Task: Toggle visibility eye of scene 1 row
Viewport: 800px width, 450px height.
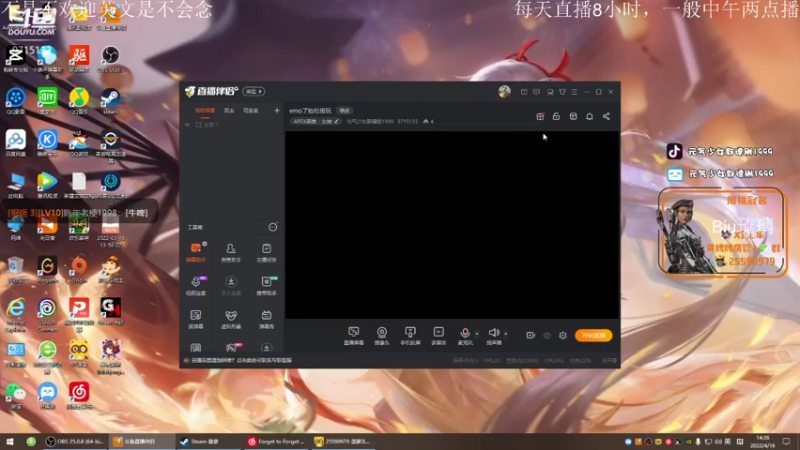Action: (187, 124)
